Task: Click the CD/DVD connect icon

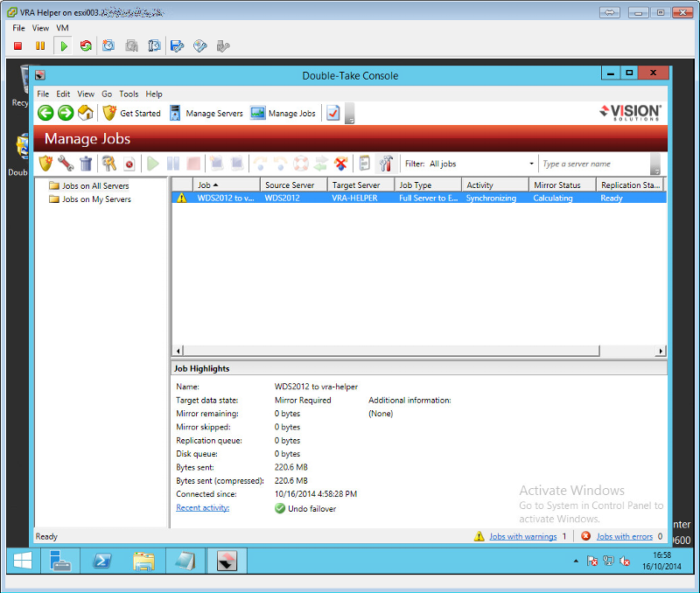Action: point(200,46)
